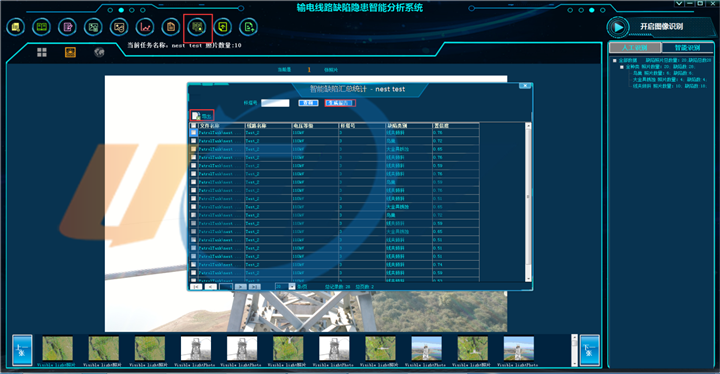Click the first yellow documents toolbar icon
Screen dimensions: 720x374
pyautogui.click(x=16, y=27)
